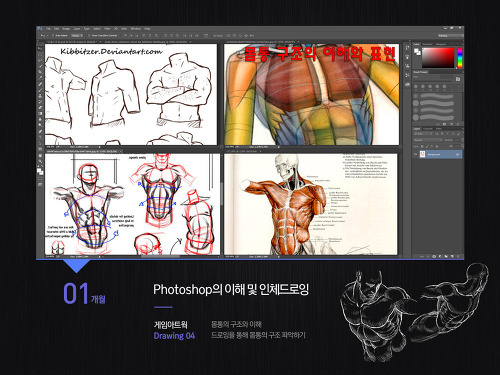Click the fourth icon in collapsed panel dock
The height and width of the screenshot is (375, 500).
click(407, 75)
